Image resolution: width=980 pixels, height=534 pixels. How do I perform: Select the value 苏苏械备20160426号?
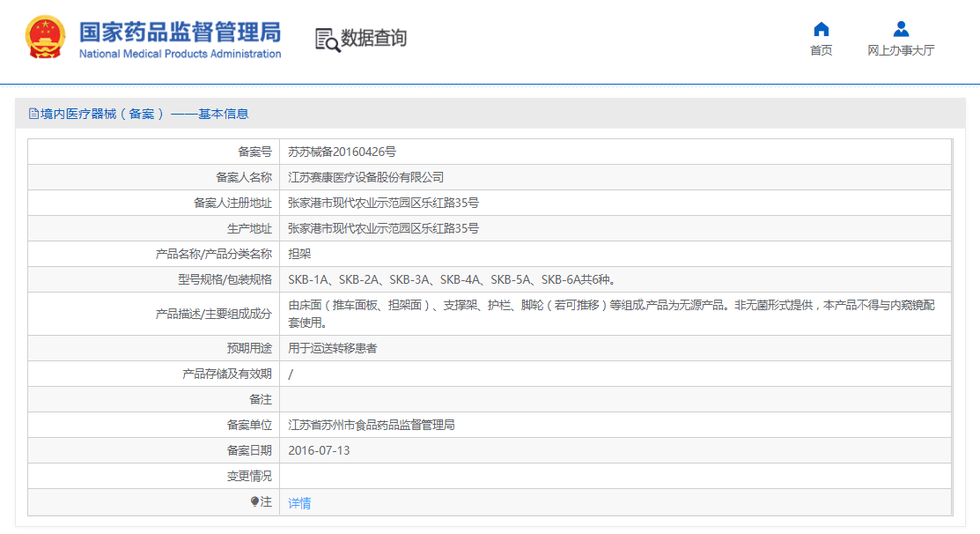point(342,152)
